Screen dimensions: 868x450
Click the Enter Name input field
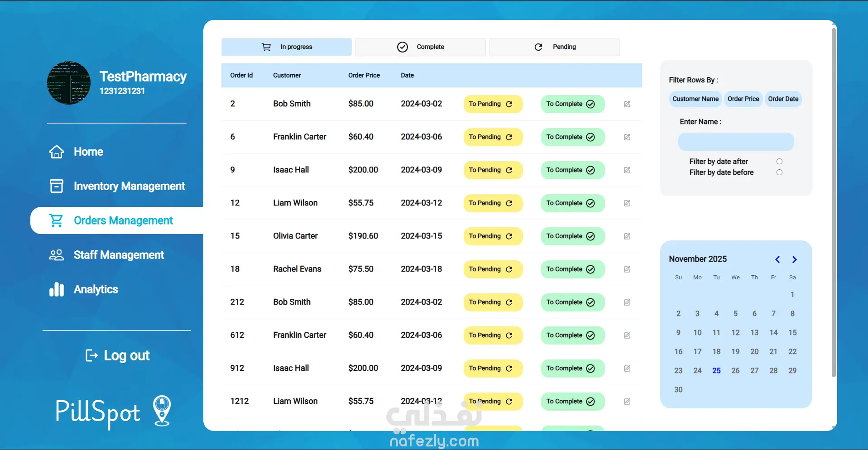tap(736, 142)
